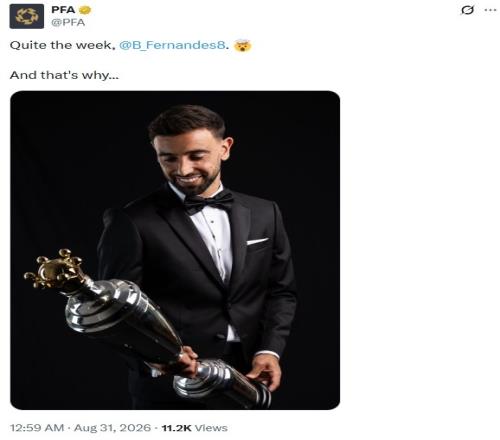Open the PFA profile avatar
This screenshot has height=440, width=500.
[27, 16]
